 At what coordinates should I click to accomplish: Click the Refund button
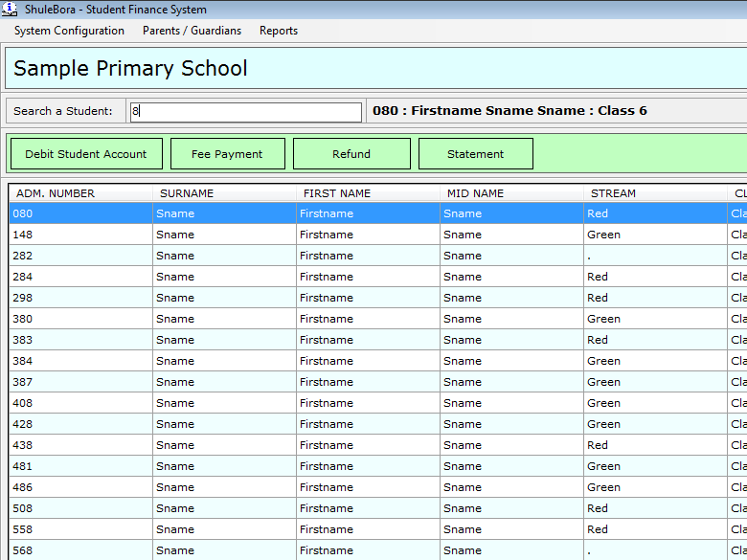(x=351, y=154)
